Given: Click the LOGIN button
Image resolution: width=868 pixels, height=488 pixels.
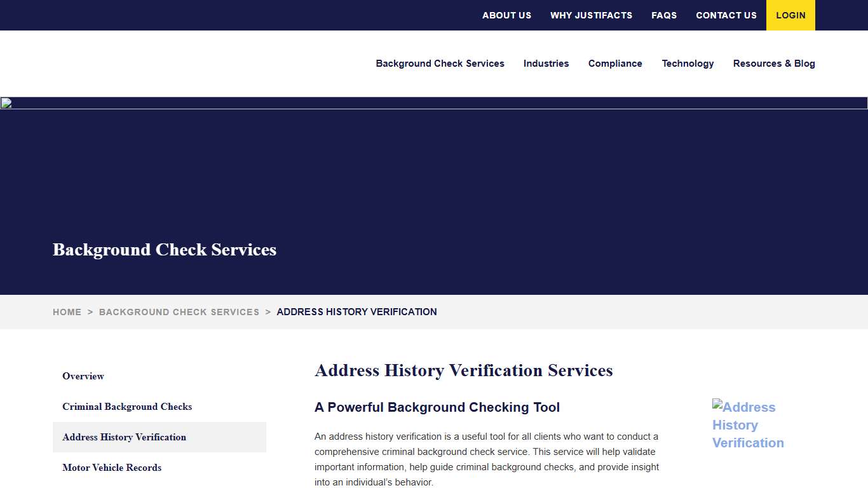Looking at the screenshot, I should pos(790,15).
